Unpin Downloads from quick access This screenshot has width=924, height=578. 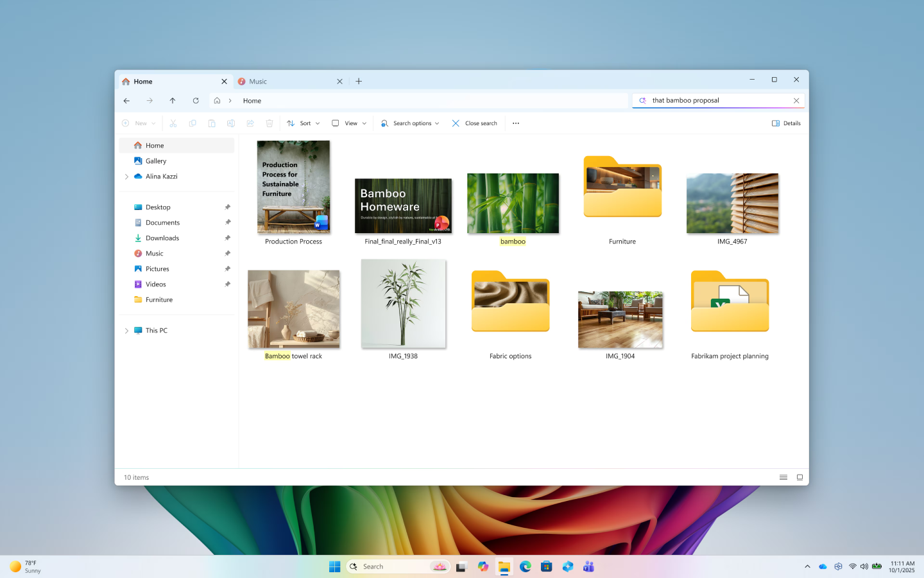pos(227,238)
